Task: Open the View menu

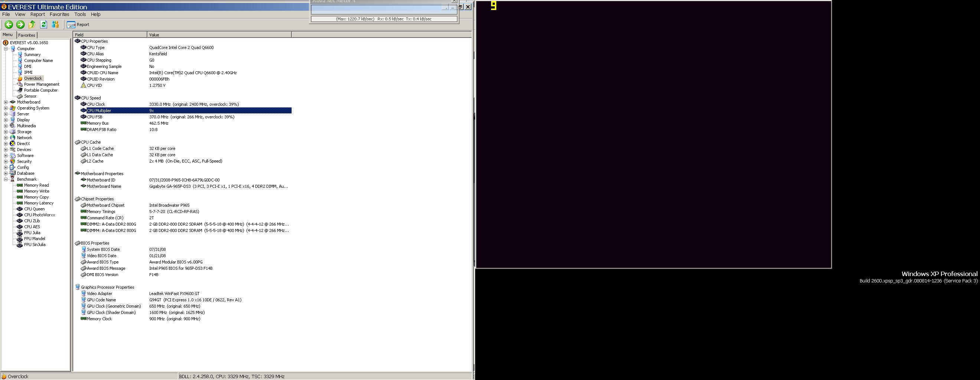Action: [20, 14]
